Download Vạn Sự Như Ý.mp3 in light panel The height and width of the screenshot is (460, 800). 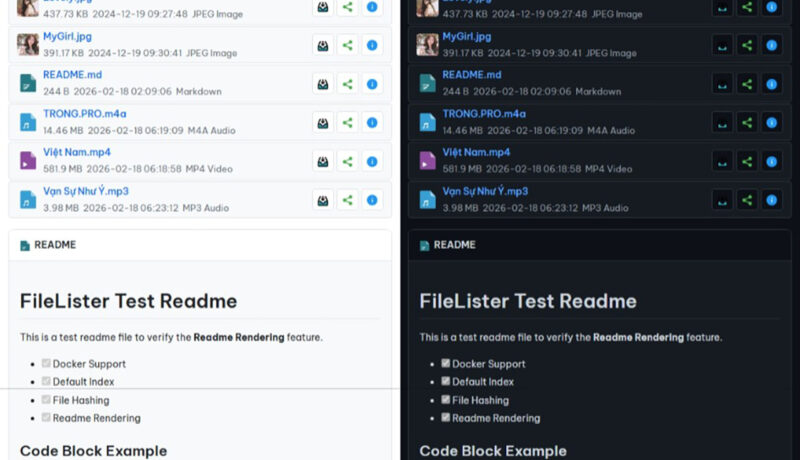point(322,200)
